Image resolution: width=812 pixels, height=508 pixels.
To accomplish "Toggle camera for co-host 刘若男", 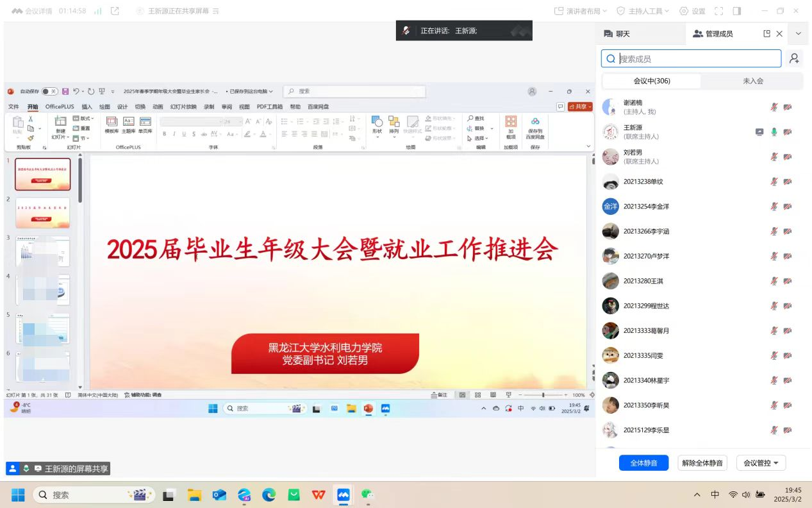I will click(788, 157).
